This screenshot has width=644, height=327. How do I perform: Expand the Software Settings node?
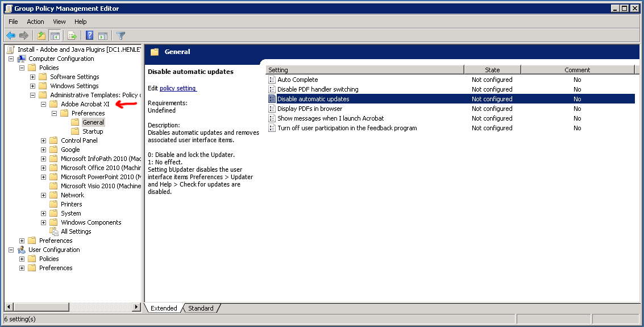(33, 77)
